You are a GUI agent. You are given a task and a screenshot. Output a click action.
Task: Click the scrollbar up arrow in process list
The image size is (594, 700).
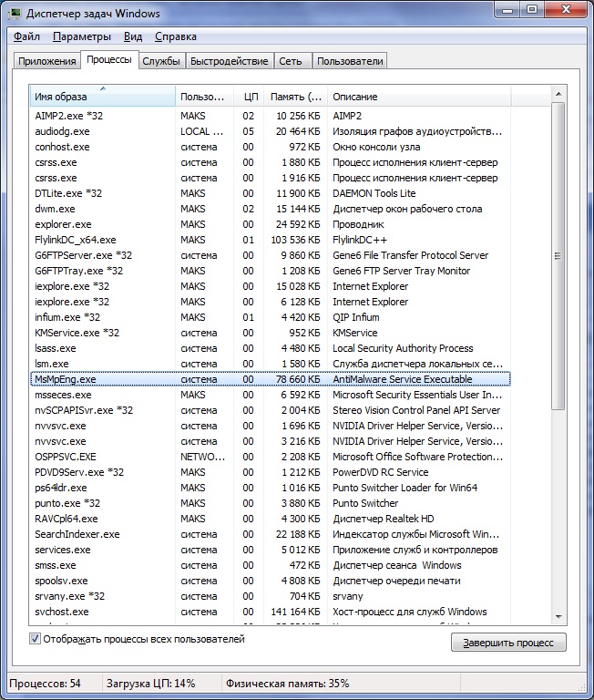pos(558,95)
